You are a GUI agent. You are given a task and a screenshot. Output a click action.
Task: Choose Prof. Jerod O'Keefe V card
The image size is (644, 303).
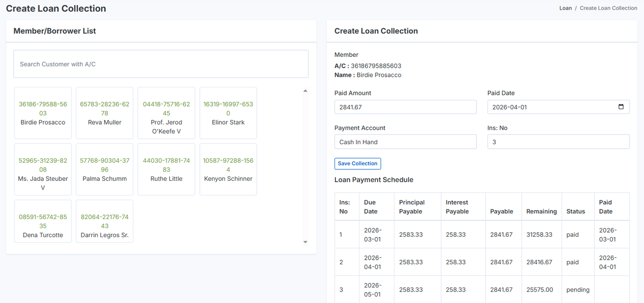[167, 113]
